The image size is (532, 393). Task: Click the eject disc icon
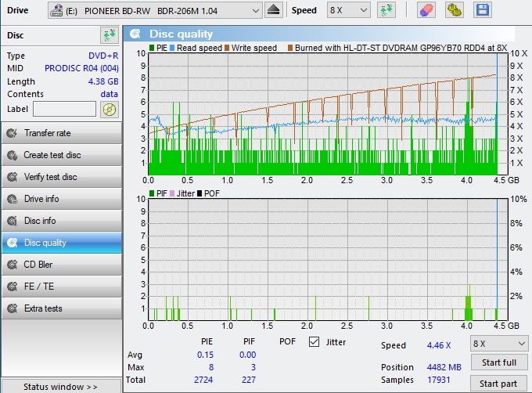[273, 10]
